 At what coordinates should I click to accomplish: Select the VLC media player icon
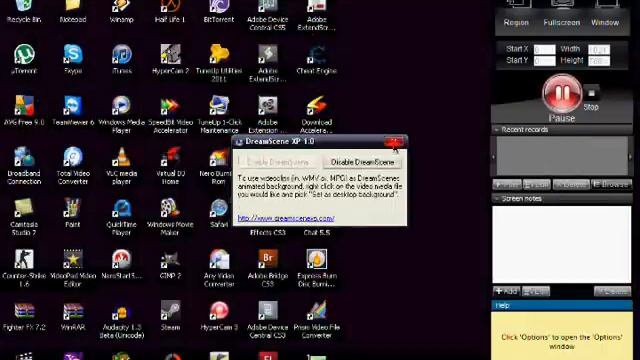point(122,165)
